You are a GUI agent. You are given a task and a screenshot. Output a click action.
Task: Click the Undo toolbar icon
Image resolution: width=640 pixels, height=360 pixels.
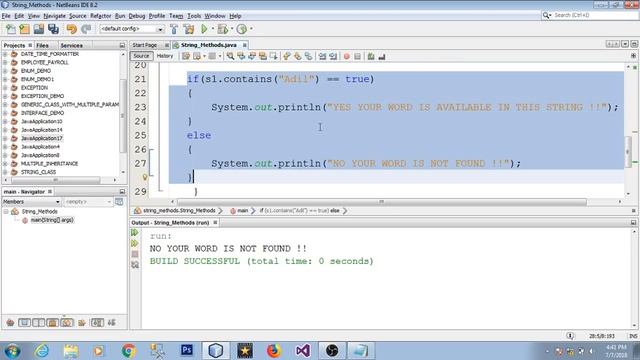[x=71, y=29]
